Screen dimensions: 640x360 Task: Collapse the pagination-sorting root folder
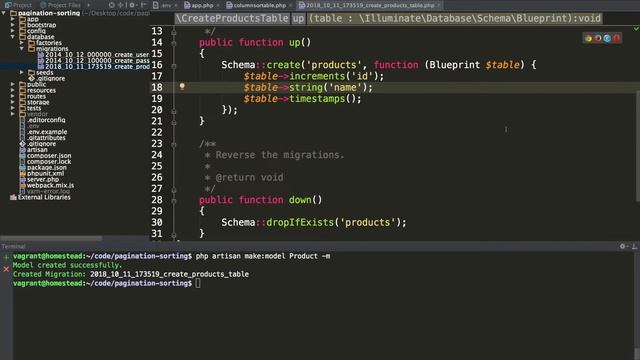coord(4,13)
